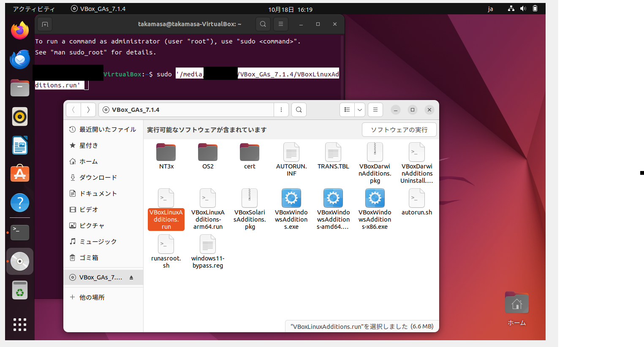Open 他の場所 in sidebar
Viewport: 644px width, 347px height.
point(103,298)
